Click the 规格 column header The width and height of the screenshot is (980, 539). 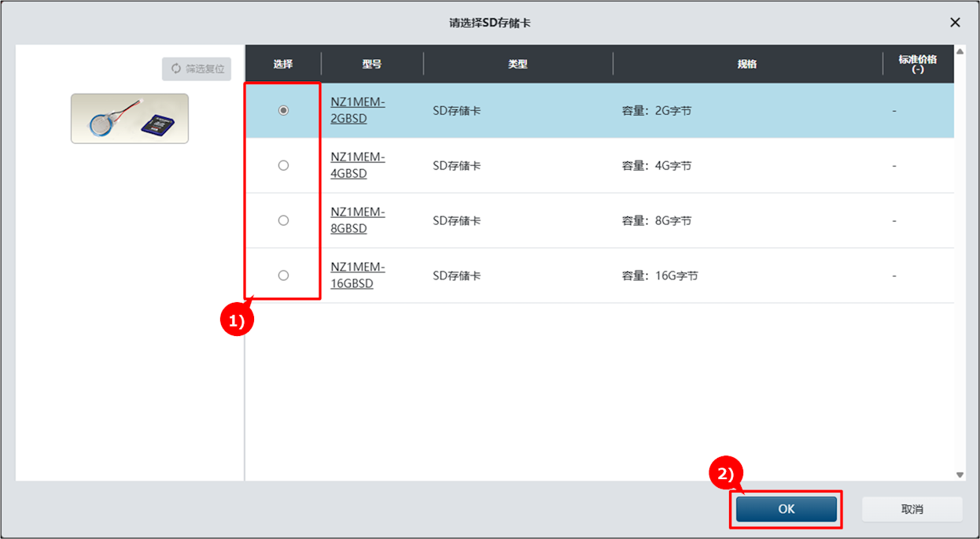click(x=747, y=65)
